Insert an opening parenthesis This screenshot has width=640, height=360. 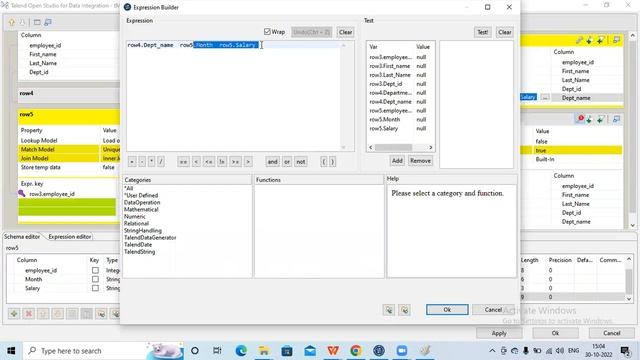point(324,162)
